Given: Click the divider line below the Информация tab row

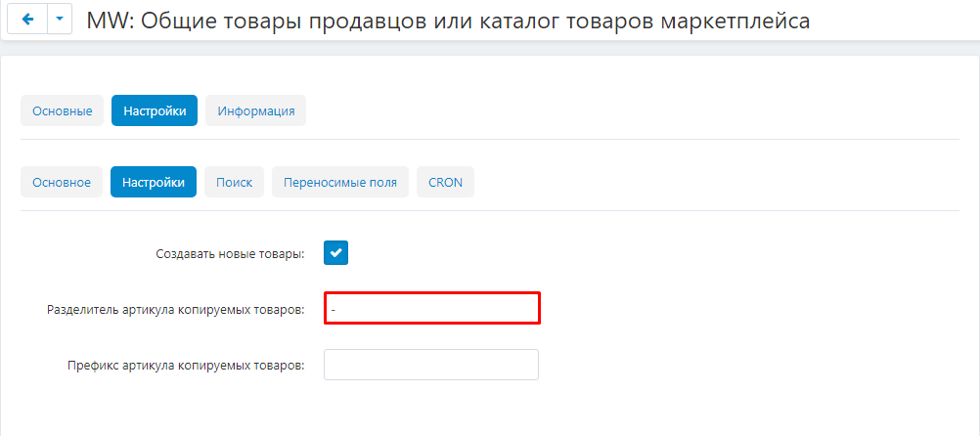Looking at the screenshot, I should tap(489, 139).
